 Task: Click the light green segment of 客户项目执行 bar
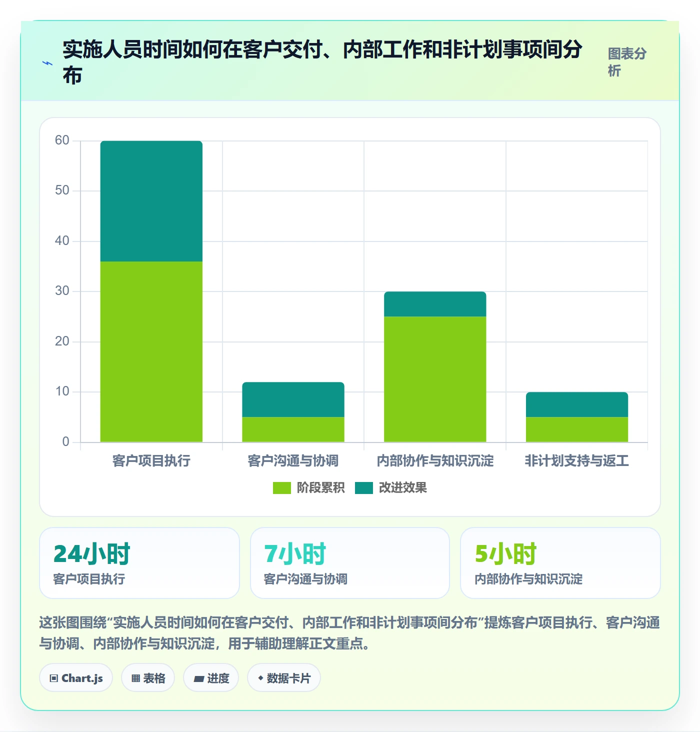coord(151,351)
